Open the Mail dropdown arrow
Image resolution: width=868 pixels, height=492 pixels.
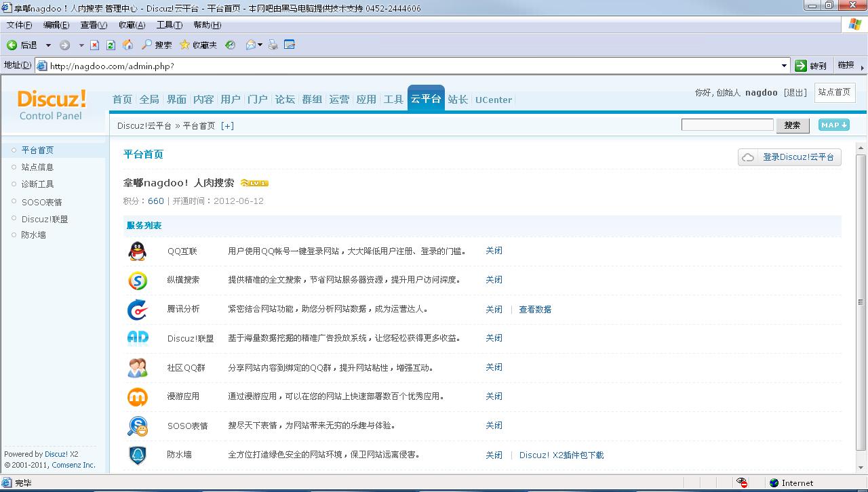point(260,45)
